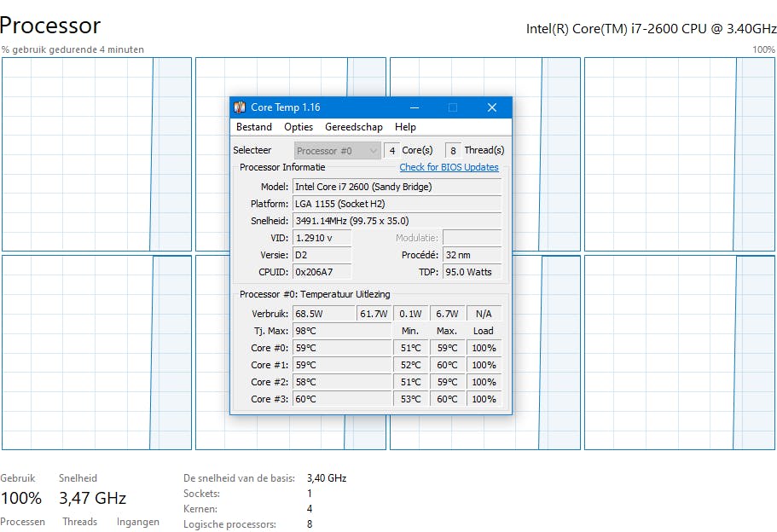Open the Opties menu
The image size is (777, 532).
tap(299, 127)
